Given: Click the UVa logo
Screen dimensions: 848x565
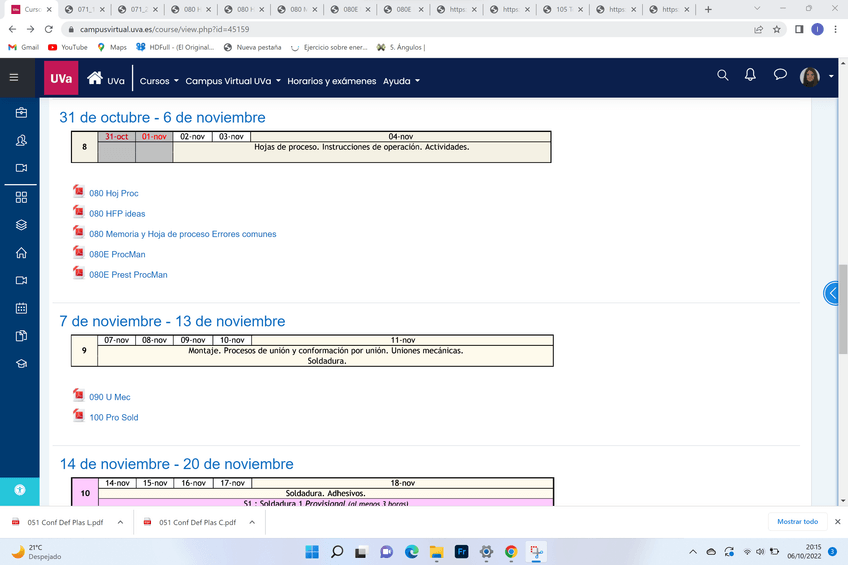Looking at the screenshot, I should (x=61, y=78).
